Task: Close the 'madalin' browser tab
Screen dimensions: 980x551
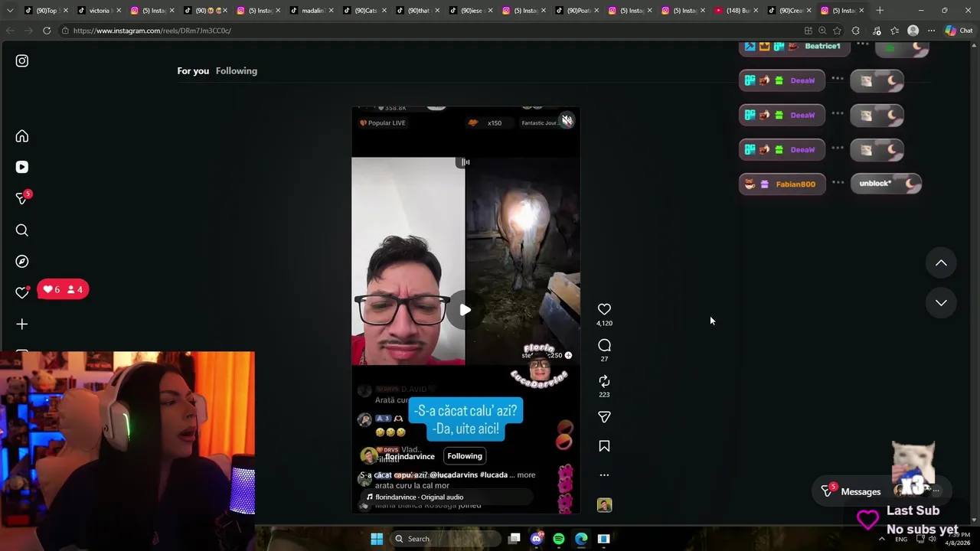Action: coord(332,11)
